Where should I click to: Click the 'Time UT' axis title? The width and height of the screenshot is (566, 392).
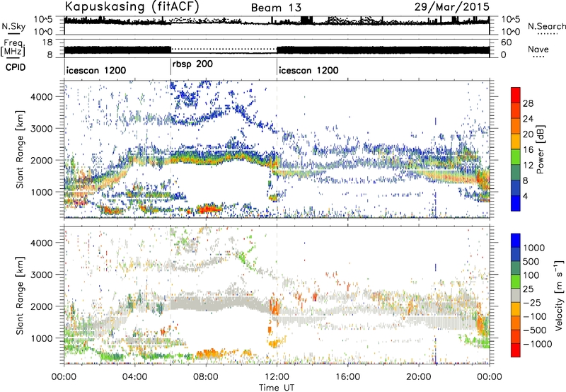click(277, 388)
